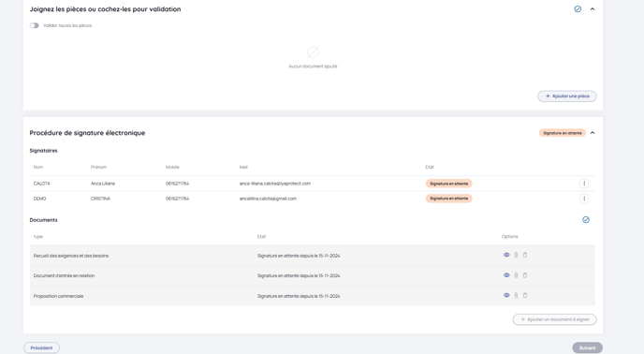Screen dimensions: 644x354
Task: Click the check icon in the pièces section header
Action: coord(578,9)
